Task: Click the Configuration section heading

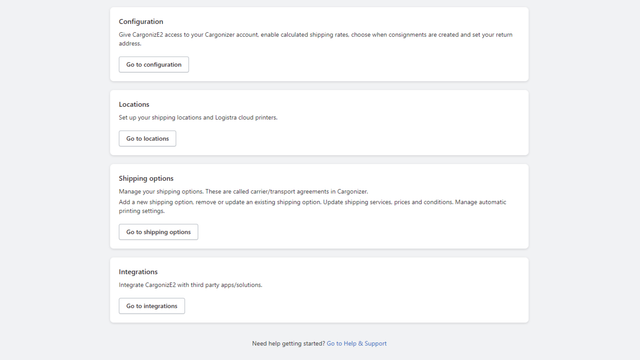Action: [x=141, y=22]
